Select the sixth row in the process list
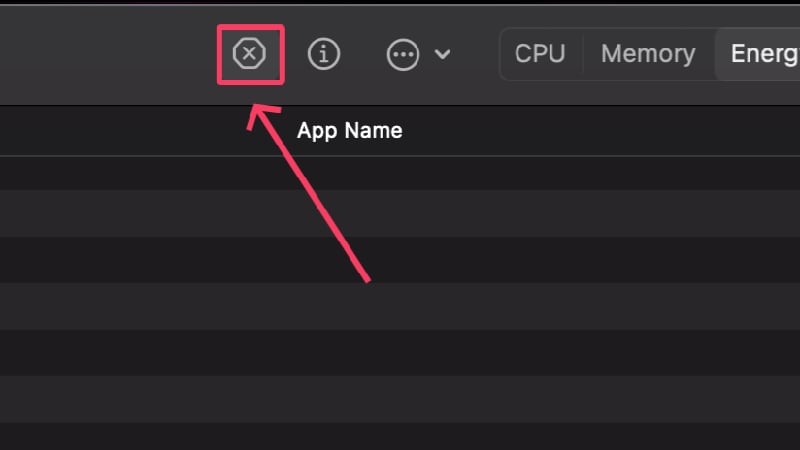 pos(400,399)
